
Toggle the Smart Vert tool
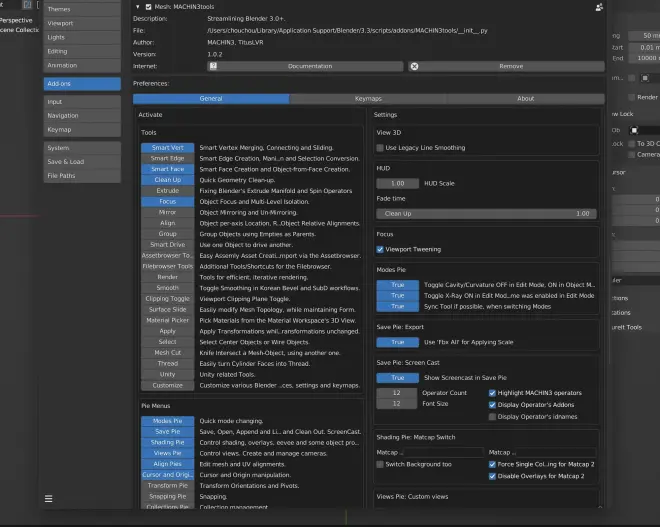point(167,148)
